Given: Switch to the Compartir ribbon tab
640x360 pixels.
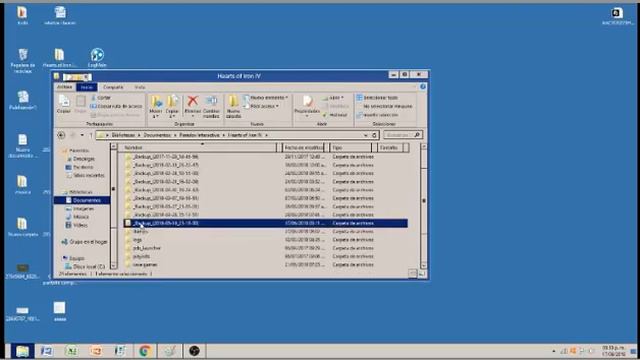Looking at the screenshot, I should tap(113, 87).
